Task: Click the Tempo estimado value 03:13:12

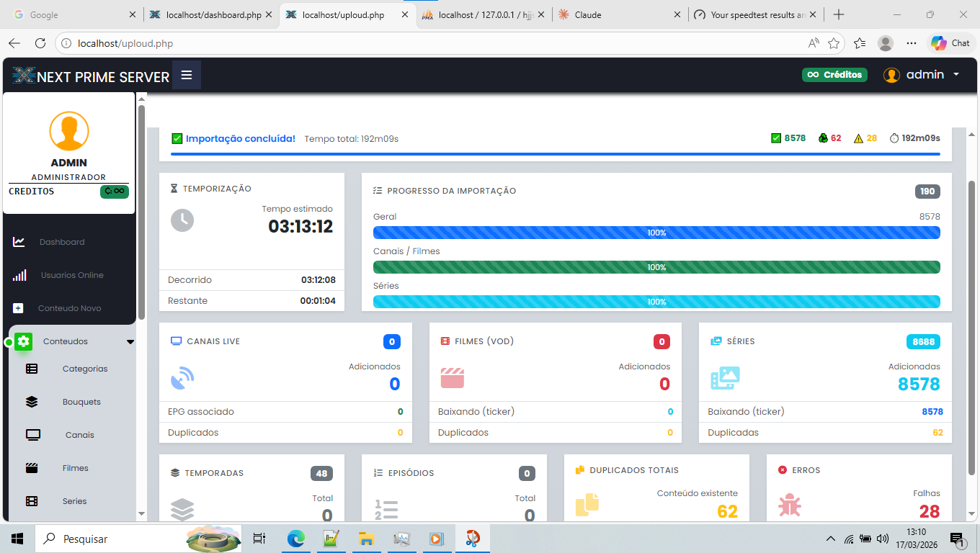Action: 300,227
